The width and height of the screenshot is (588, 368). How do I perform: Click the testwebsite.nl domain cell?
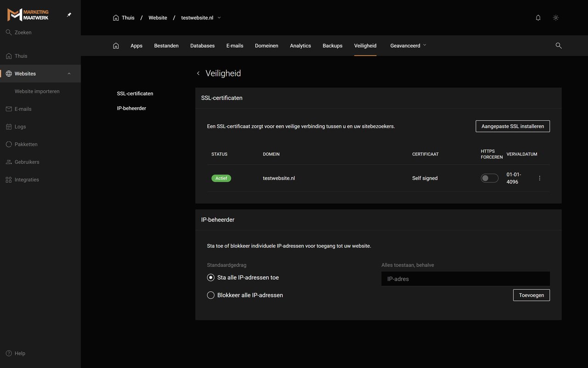279,178
